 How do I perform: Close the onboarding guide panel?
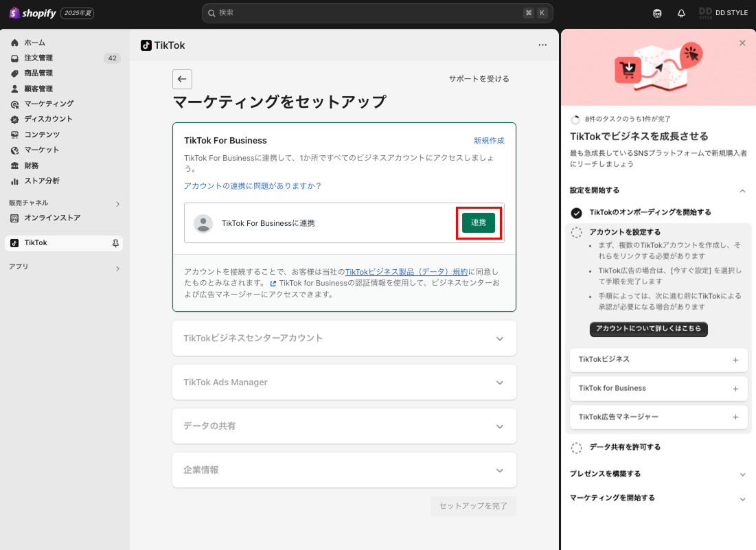742,43
